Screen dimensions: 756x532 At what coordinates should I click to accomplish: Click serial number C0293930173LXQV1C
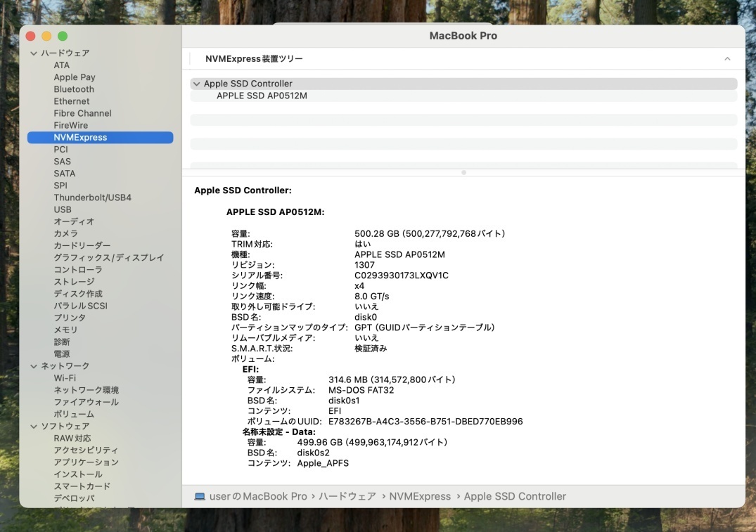[401, 275]
